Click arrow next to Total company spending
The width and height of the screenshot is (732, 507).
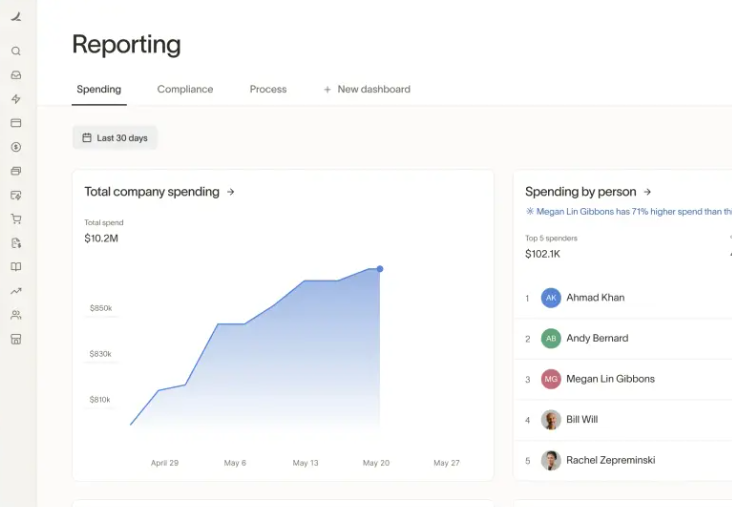coord(231,192)
